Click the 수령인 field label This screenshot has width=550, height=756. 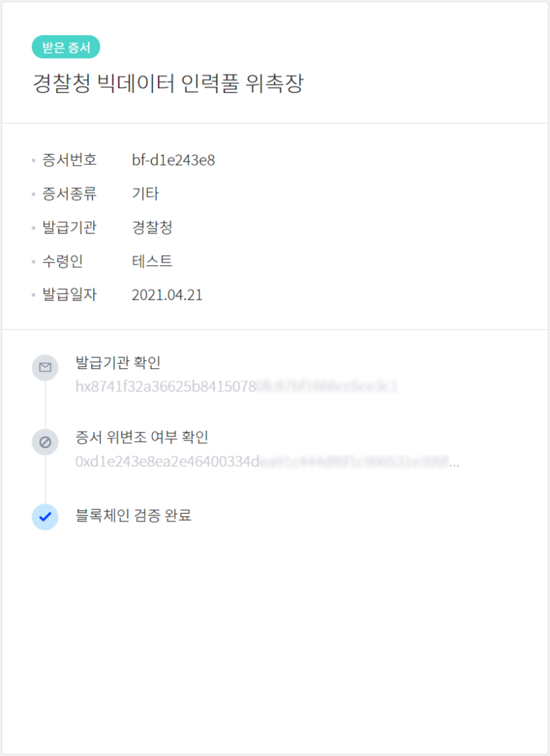coord(63,261)
